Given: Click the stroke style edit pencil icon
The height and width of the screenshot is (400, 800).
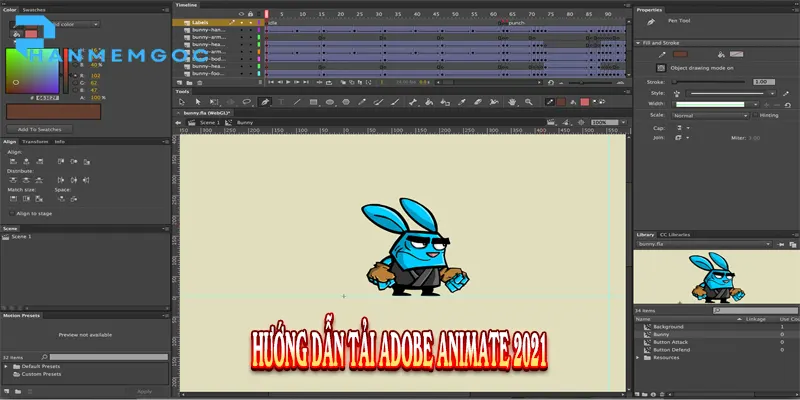Looking at the screenshot, I should point(786,93).
